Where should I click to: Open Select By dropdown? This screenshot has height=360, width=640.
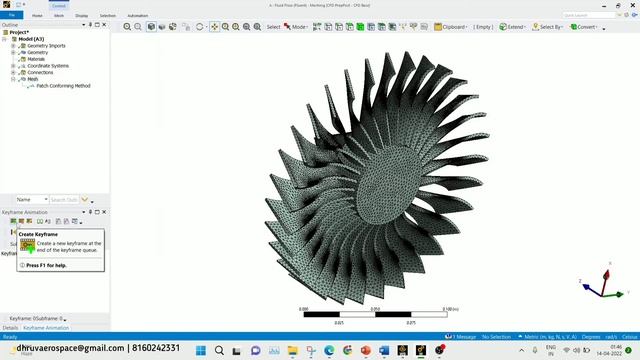point(562,27)
